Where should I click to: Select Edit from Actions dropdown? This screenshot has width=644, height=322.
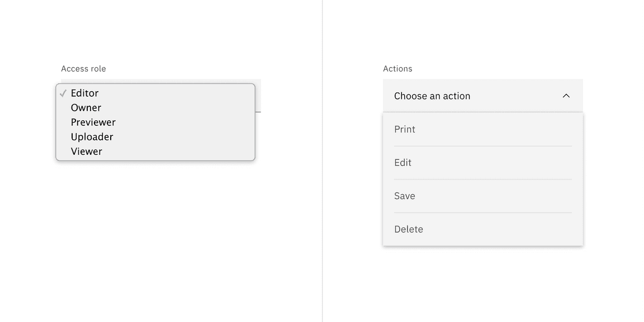pos(403,163)
